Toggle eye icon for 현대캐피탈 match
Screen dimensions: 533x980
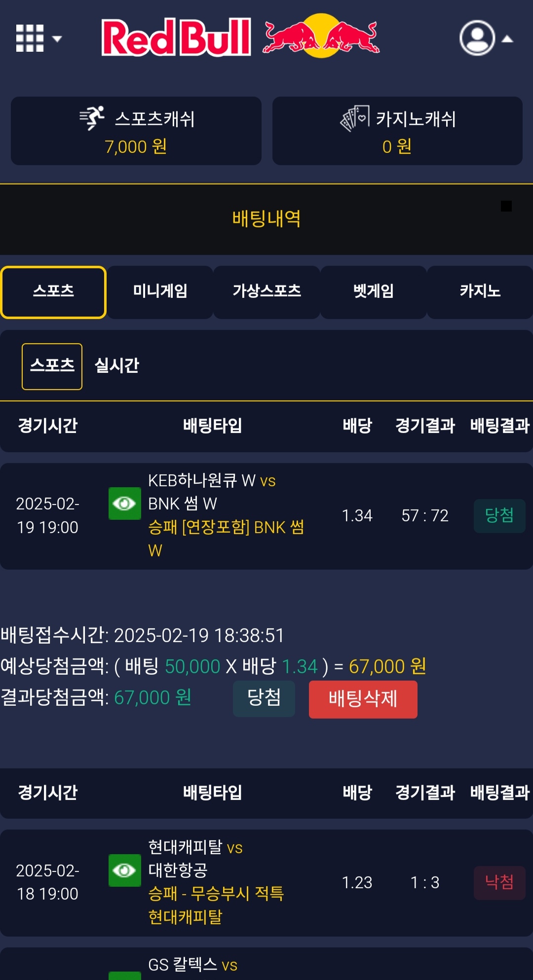point(124,870)
